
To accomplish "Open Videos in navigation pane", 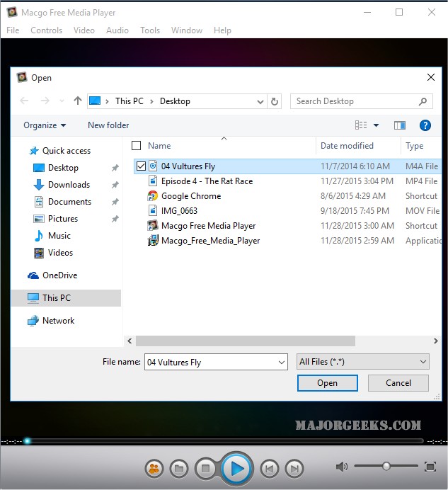I will (x=60, y=253).
